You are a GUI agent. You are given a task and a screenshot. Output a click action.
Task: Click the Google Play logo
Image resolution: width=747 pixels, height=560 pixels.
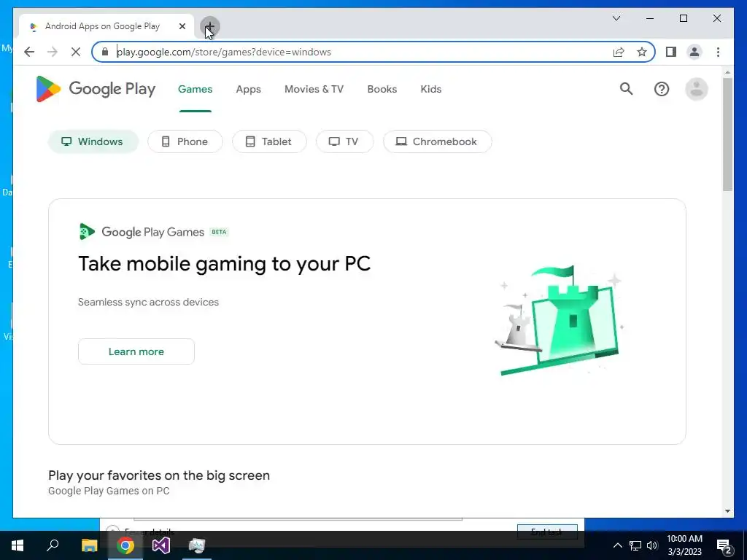pyautogui.click(x=96, y=89)
